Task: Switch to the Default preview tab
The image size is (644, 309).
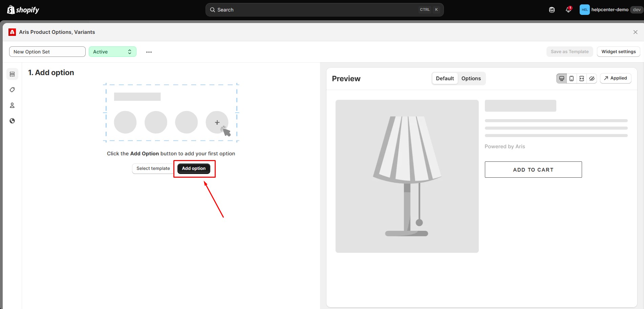Action: [445, 79]
